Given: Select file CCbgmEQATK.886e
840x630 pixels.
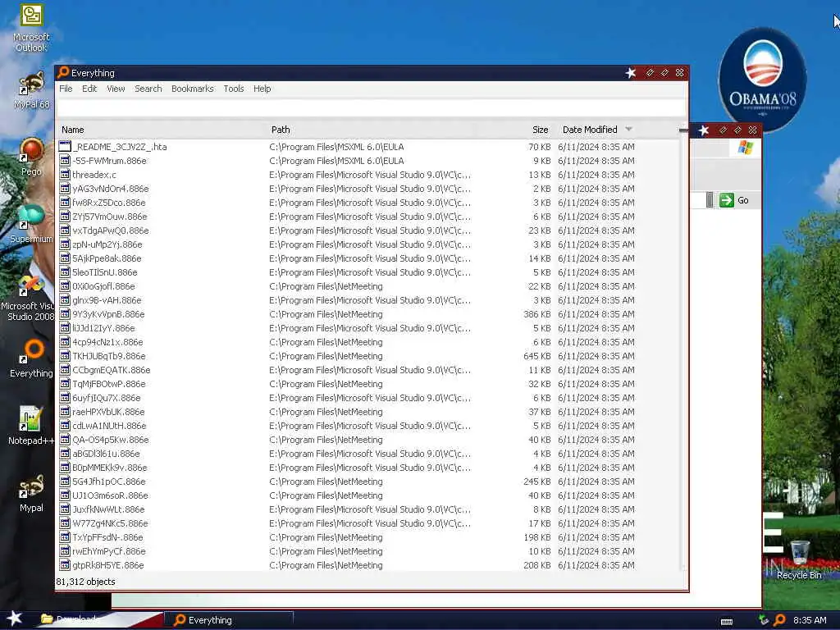Looking at the screenshot, I should point(112,370).
